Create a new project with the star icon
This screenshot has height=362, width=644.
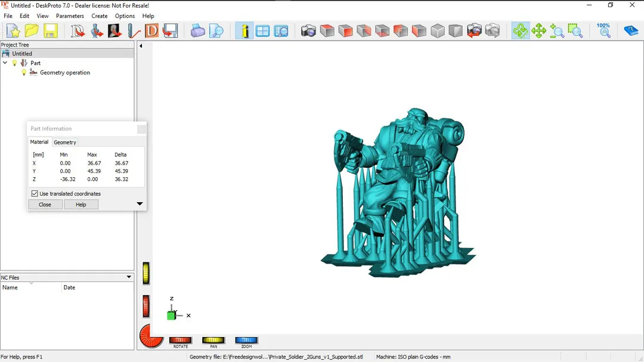[13, 31]
